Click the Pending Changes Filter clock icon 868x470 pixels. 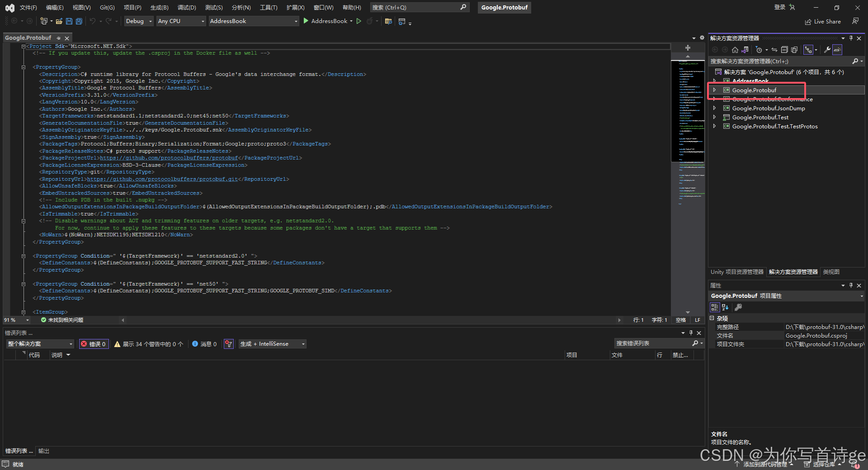coord(759,50)
